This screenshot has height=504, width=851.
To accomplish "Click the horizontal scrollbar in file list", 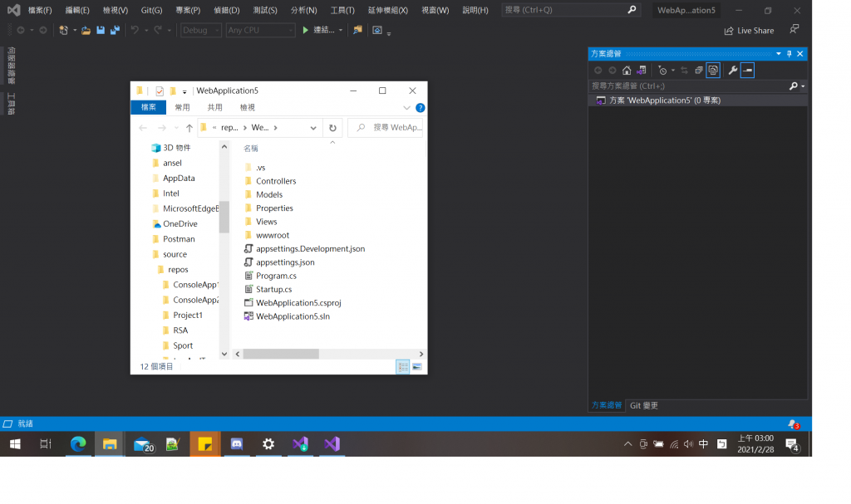I will 281,355.
